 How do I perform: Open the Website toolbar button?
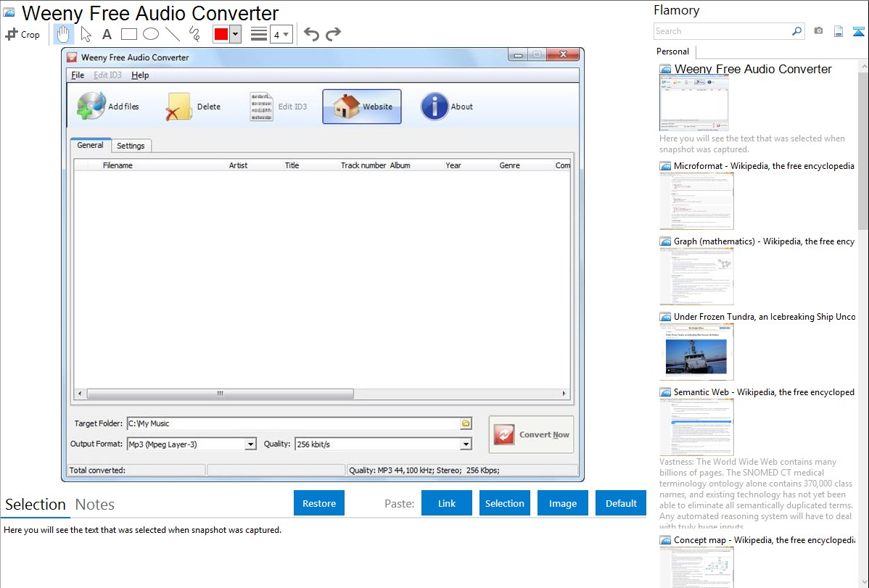(362, 107)
